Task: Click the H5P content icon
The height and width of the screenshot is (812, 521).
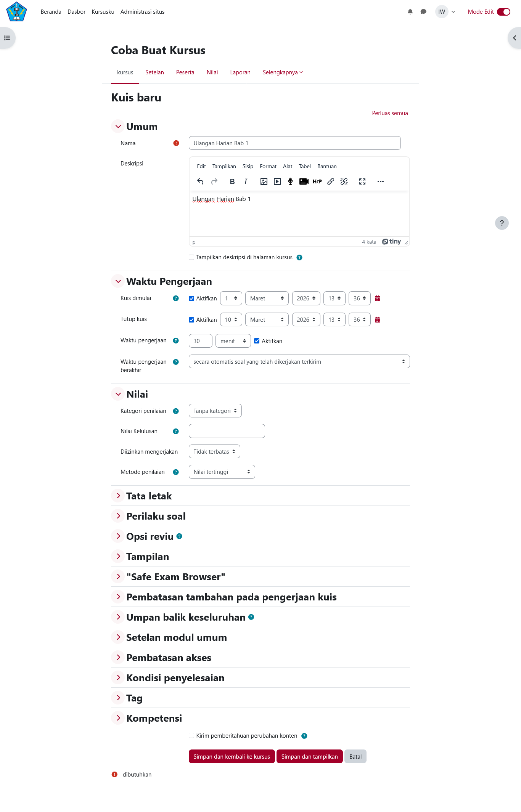Action: coord(317,181)
